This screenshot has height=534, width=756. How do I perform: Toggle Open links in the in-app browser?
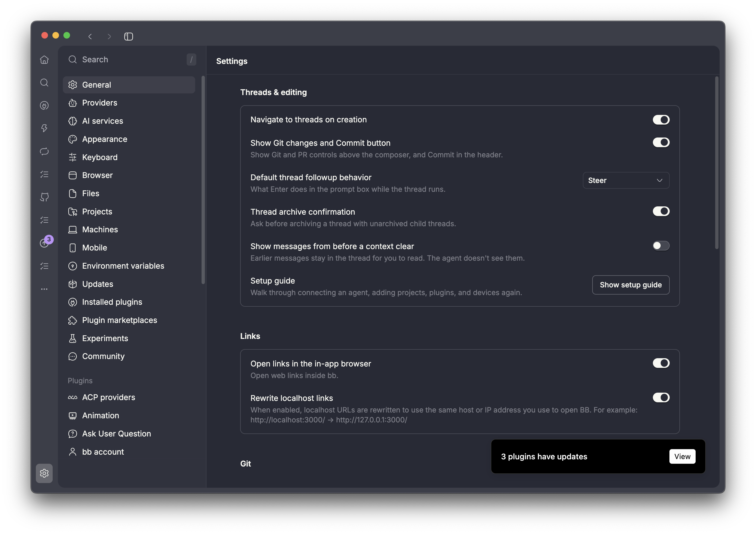pyautogui.click(x=661, y=363)
